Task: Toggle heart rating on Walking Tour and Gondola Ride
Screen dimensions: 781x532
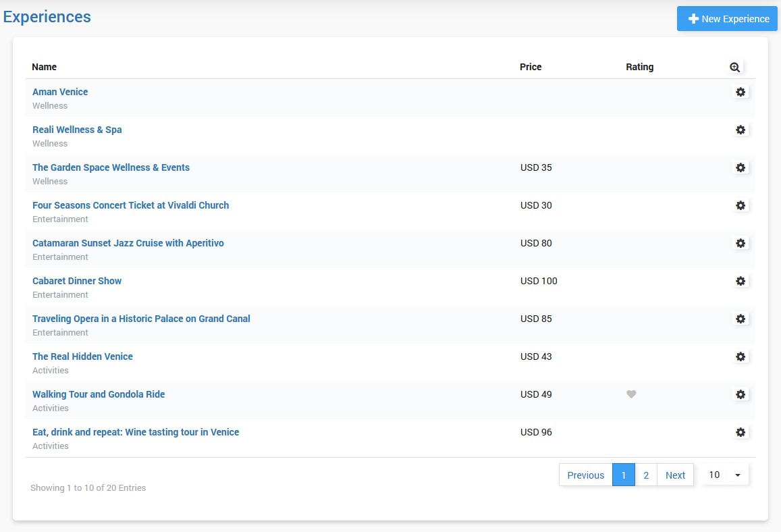Action: 631,394
